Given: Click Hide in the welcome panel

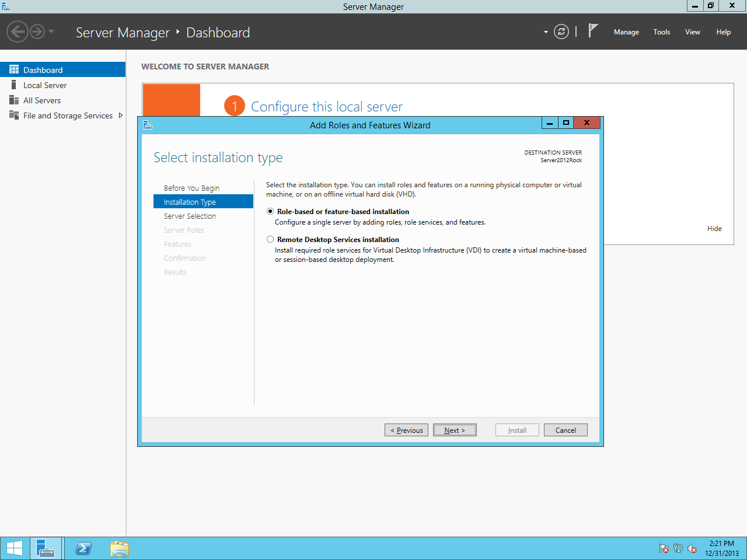Looking at the screenshot, I should [x=714, y=229].
